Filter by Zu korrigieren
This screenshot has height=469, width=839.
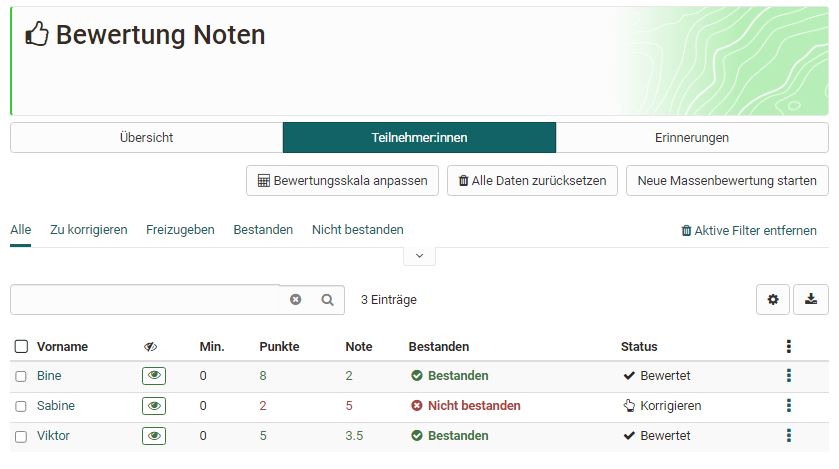point(89,230)
